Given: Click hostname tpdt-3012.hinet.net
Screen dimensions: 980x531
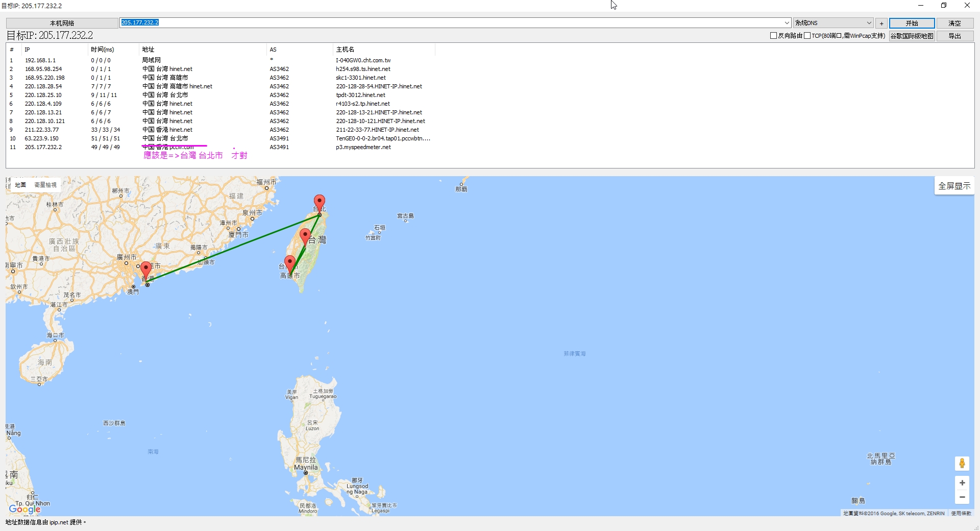Looking at the screenshot, I should pos(361,95).
